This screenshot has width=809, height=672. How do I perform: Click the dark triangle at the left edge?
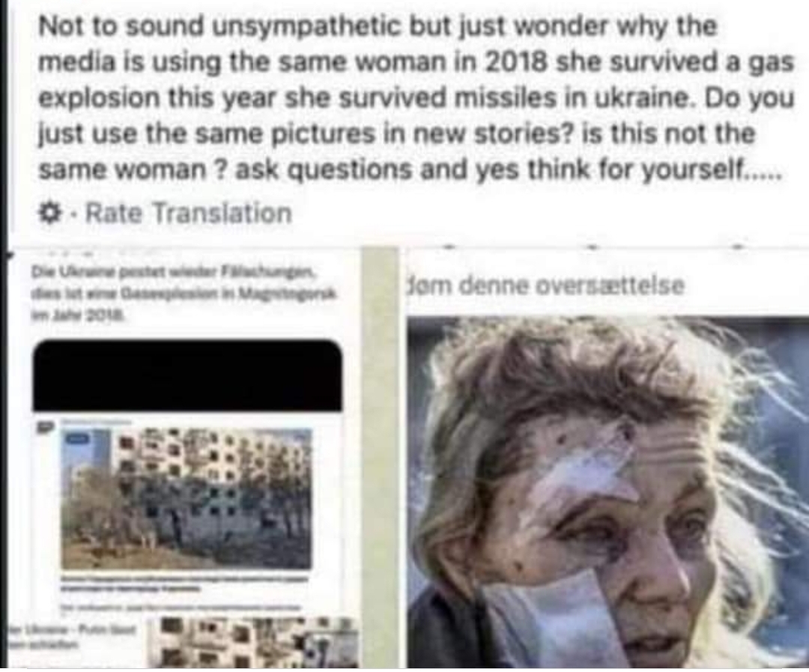[9, 255]
